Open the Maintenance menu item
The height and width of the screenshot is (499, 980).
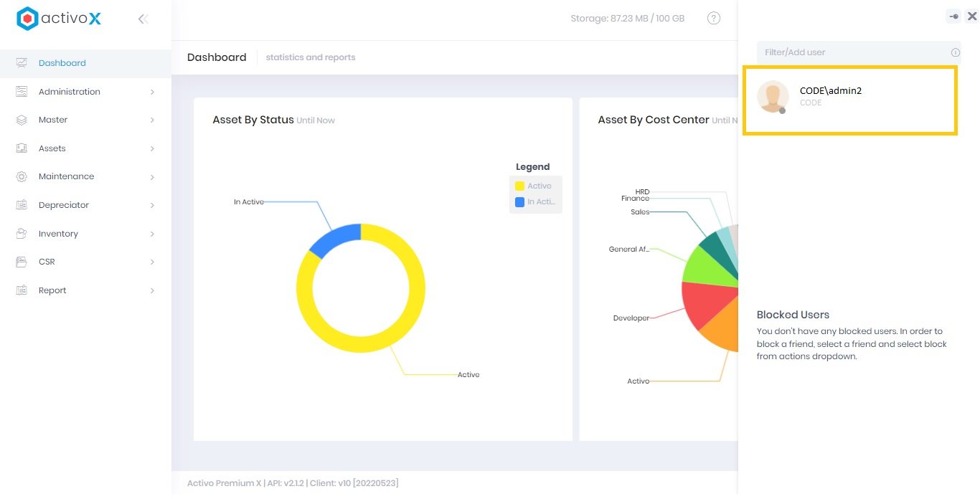click(x=66, y=176)
